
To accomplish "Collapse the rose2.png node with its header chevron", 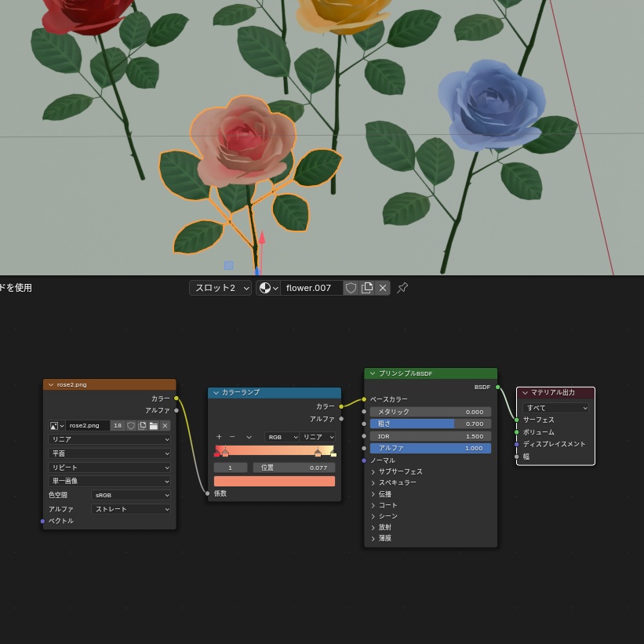I will pyautogui.click(x=51, y=384).
